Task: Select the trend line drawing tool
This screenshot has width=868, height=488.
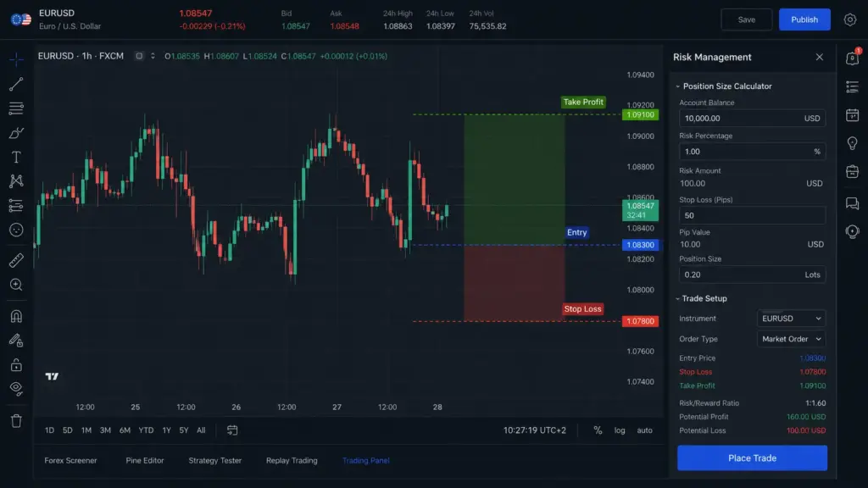Action: (16, 84)
